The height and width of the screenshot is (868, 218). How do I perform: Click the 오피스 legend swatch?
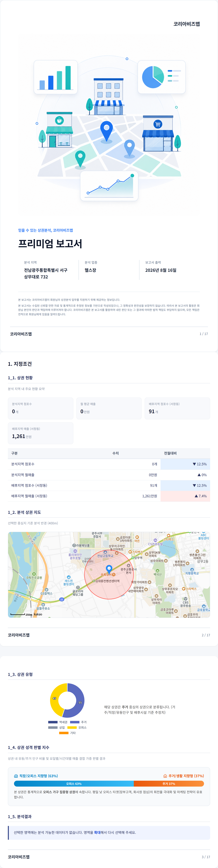coord(72,727)
